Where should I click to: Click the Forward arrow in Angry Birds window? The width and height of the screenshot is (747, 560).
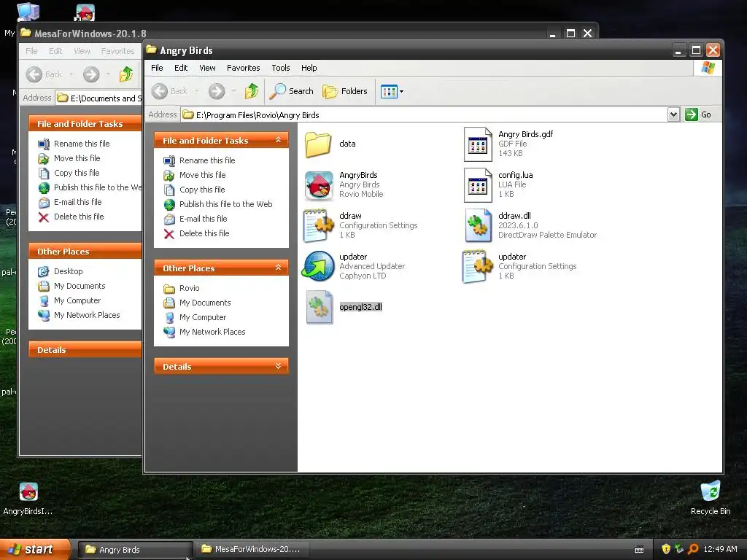(x=217, y=91)
